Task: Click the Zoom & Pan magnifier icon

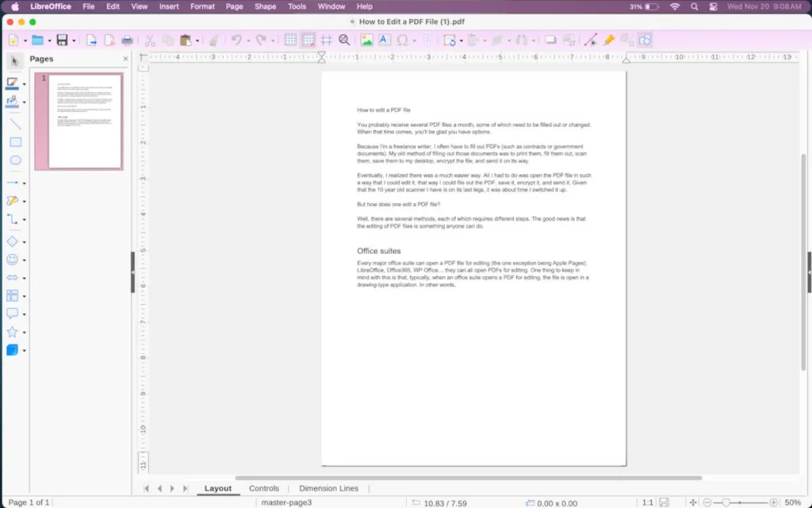Action: 344,40
